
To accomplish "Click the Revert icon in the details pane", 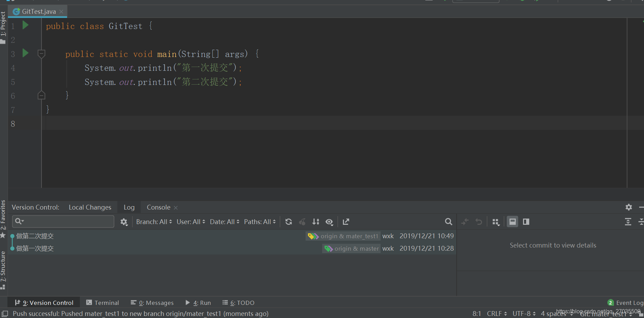I will [x=479, y=222].
